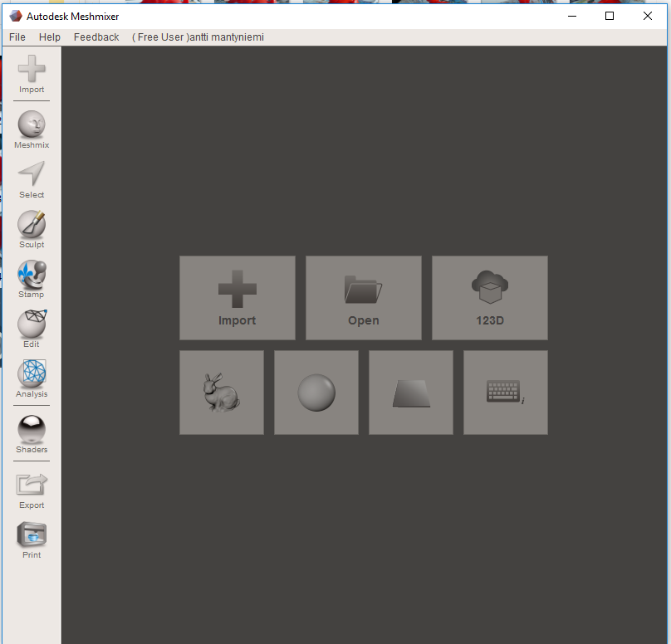Maximize the Meshmixer window
The height and width of the screenshot is (644, 671).
610,16
